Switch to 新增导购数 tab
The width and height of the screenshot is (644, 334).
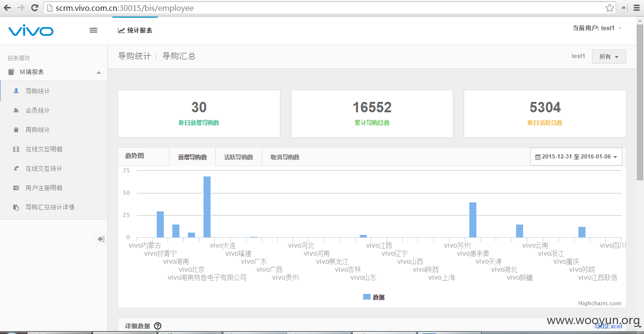(192, 157)
